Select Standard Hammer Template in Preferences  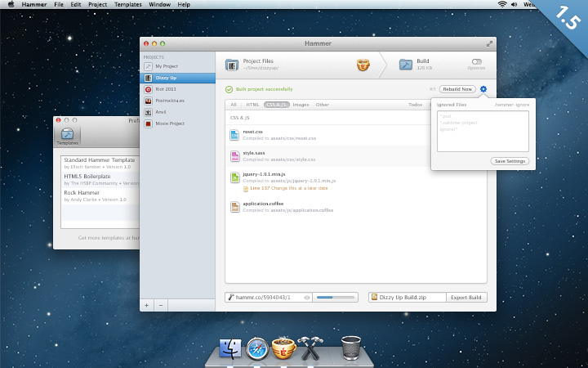coord(100,163)
